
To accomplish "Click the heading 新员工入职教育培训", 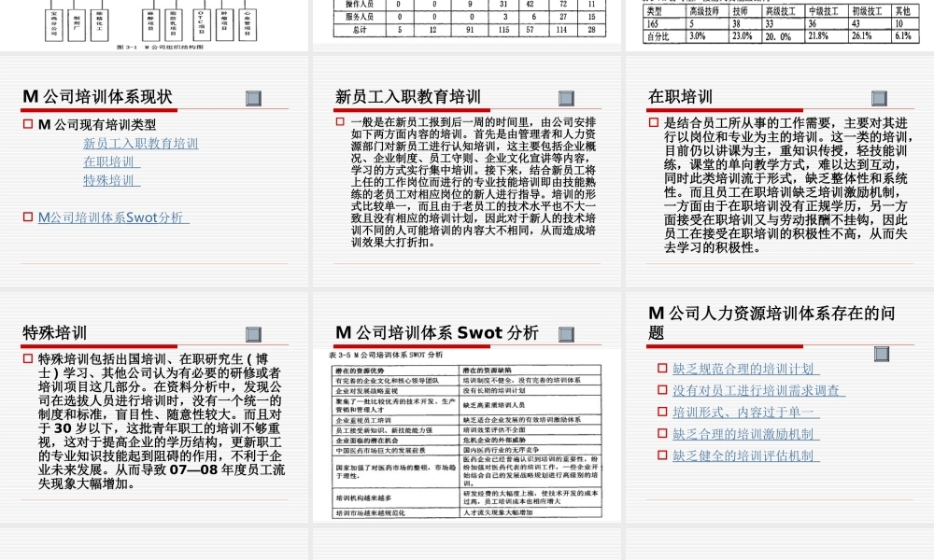I will click(407, 96).
